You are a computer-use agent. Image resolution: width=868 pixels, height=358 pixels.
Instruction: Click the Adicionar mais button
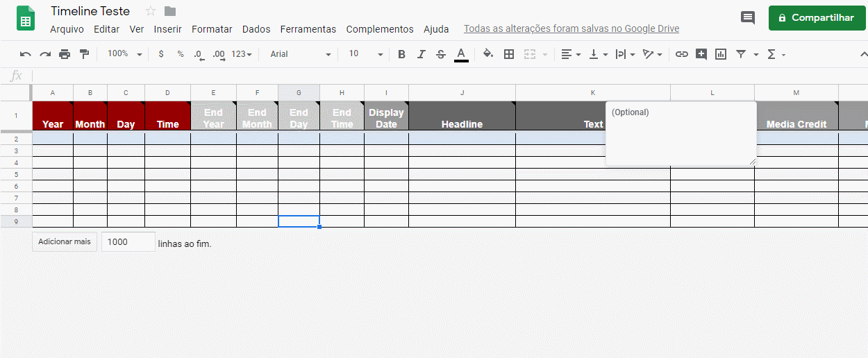(x=65, y=241)
